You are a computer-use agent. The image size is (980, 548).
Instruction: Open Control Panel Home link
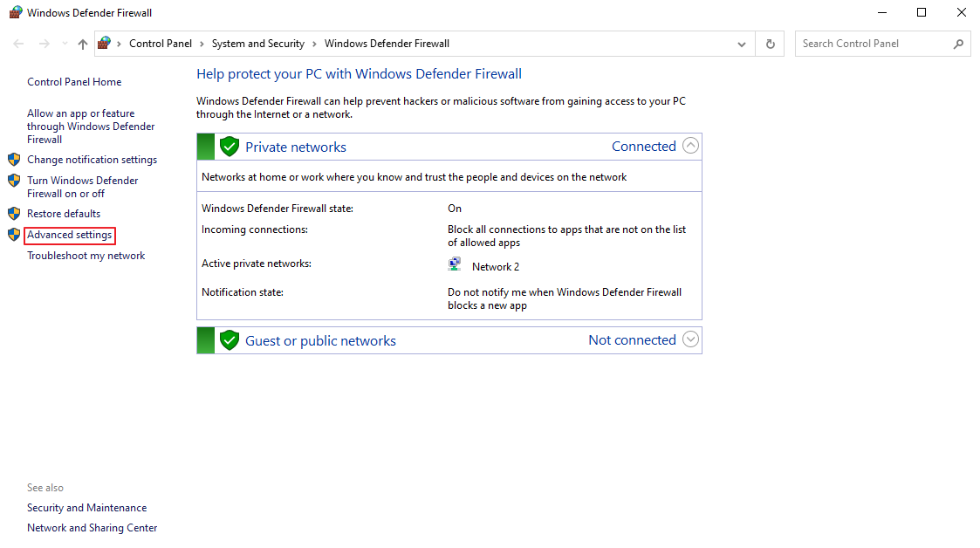tap(74, 82)
